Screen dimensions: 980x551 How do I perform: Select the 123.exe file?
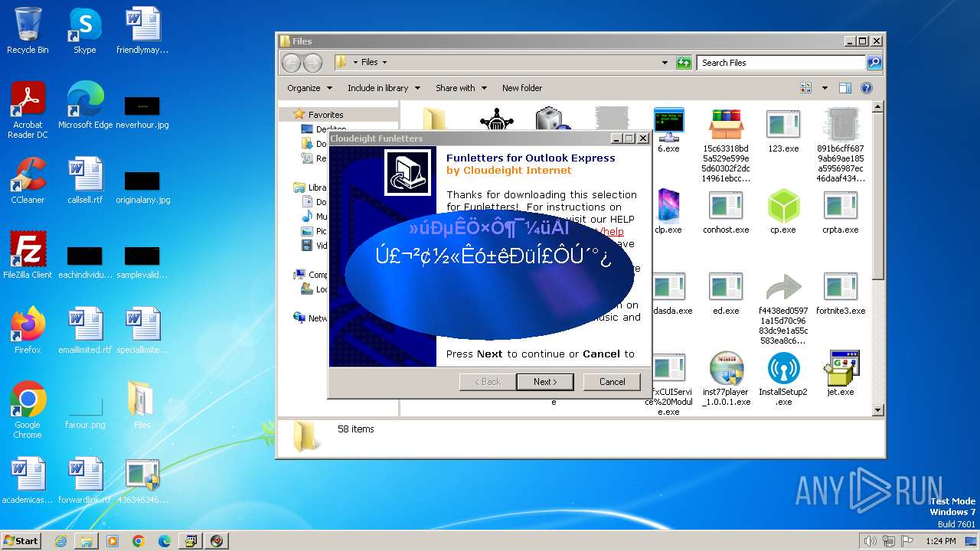(783, 130)
